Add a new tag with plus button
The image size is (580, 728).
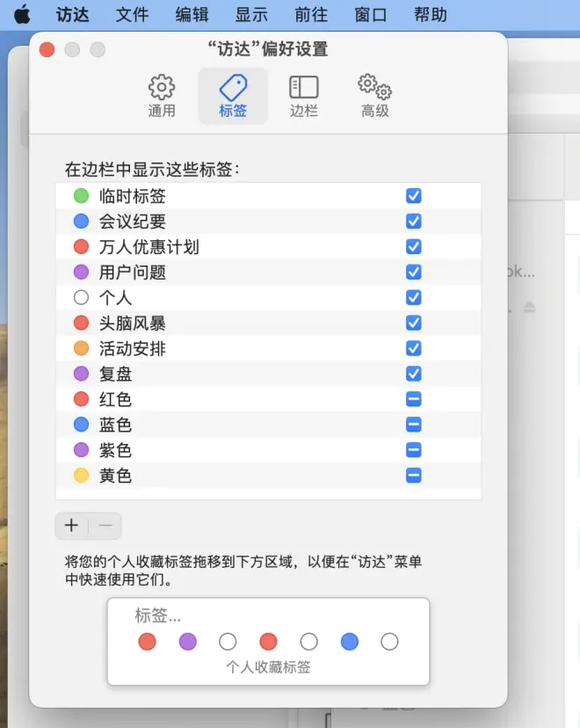(71, 526)
